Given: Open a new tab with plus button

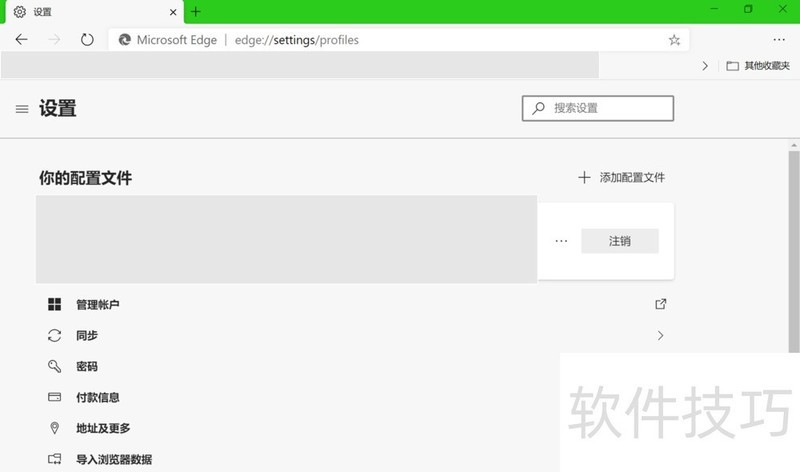Looking at the screenshot, I should pyautogui.click(x=196, y=12).
